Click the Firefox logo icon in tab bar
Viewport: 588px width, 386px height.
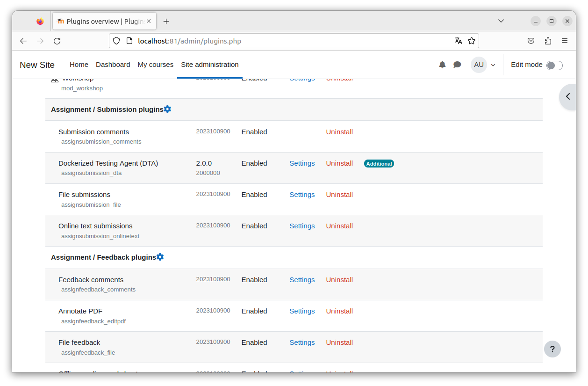tap(40, 21)
